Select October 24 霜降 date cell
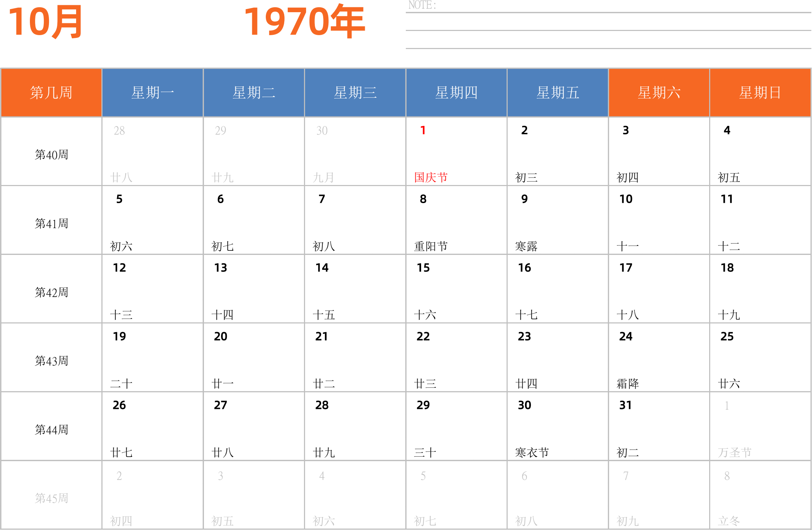The image size is (812, 530). pos(659,358)
